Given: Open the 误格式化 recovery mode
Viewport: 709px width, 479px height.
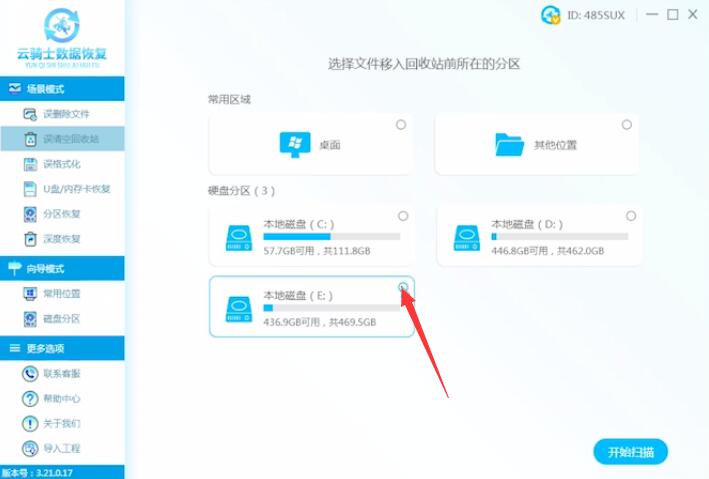Looking at the screenshot, I should coord(62,164).
